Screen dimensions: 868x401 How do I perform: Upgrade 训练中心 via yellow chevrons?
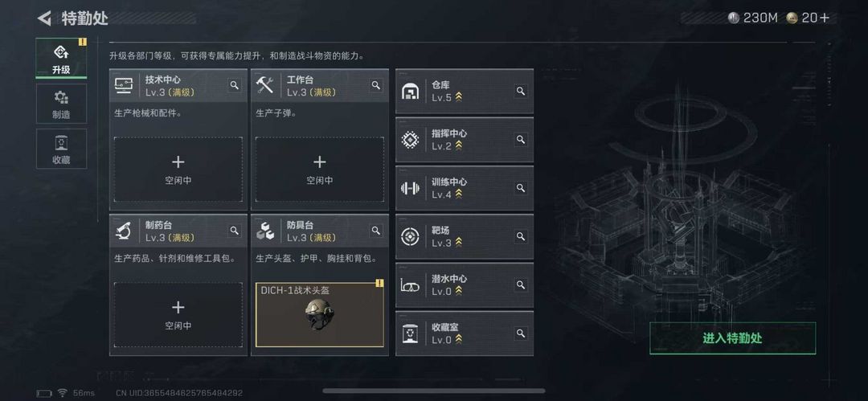point(458,194)
